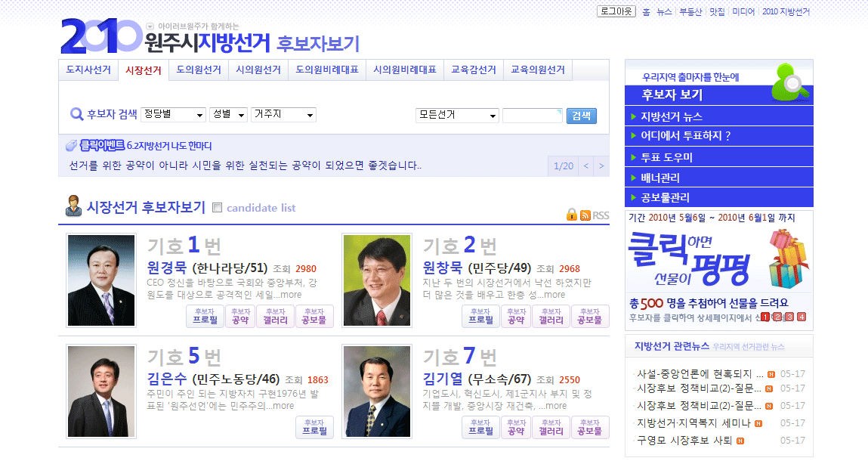Go to next comment with right arrow
Screen dimensions: 868x461
coord(601,166)
